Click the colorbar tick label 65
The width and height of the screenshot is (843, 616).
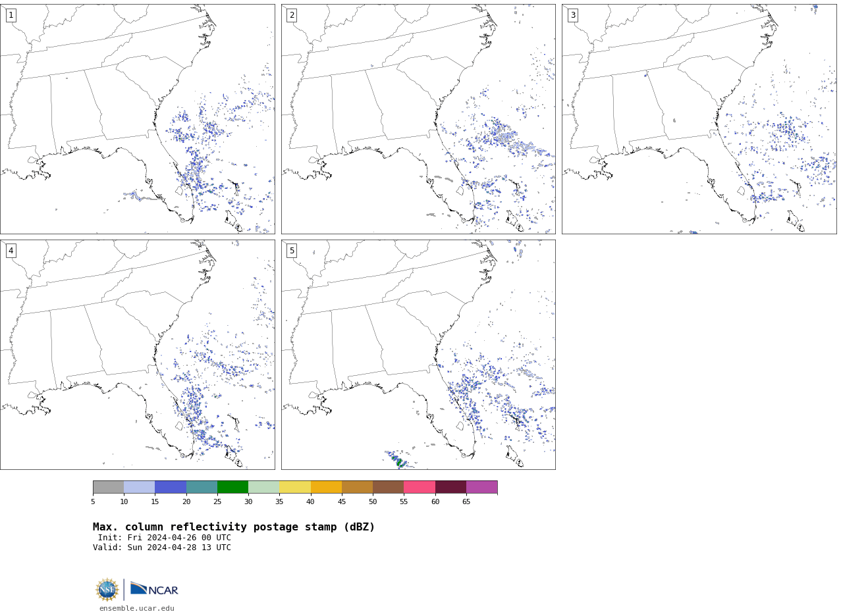pyautogui.click(x=466, y=502)
